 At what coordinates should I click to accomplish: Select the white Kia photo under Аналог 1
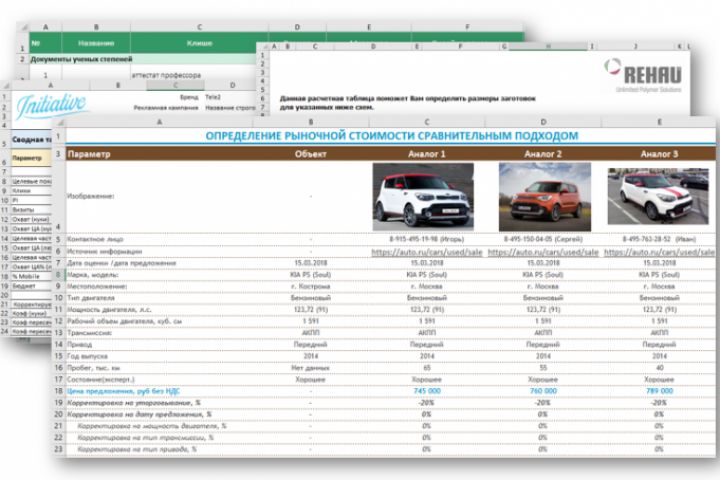coord(423,197)
